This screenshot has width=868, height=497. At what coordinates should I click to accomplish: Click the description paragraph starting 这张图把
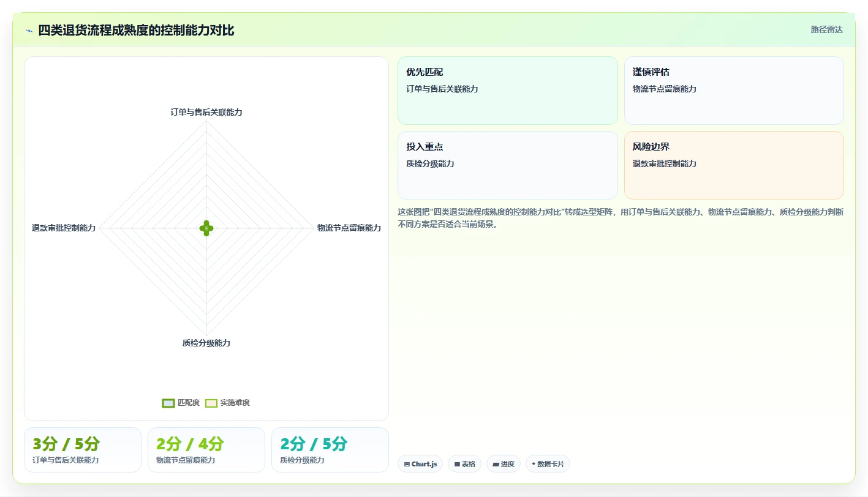click(621, 218)
